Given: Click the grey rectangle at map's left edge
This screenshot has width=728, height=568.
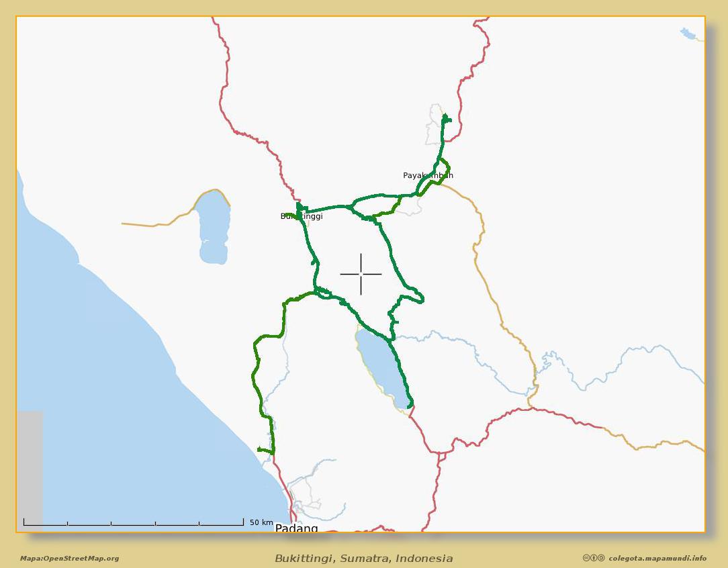Looking at the screenshot, I should coord(30,471).
